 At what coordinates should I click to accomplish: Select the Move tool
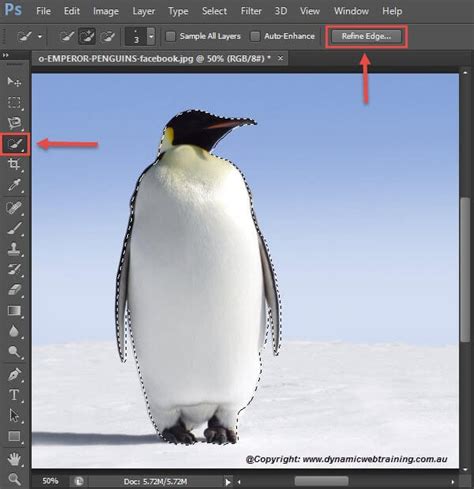[14, 82]
